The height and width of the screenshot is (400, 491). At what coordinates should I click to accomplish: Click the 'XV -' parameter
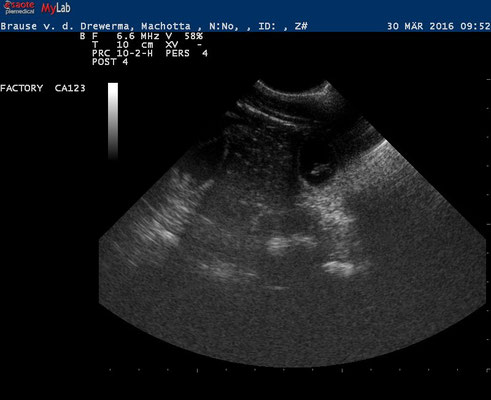click(183, 45)
